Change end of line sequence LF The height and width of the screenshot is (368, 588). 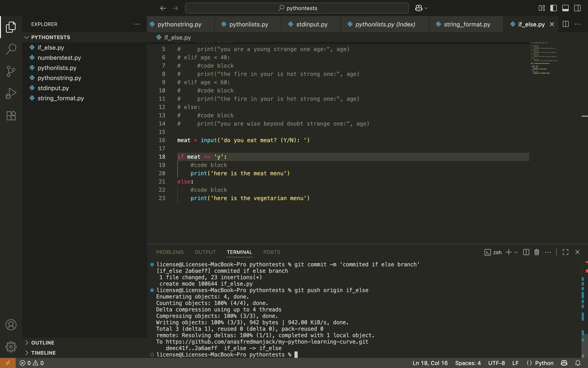point(515,363)
